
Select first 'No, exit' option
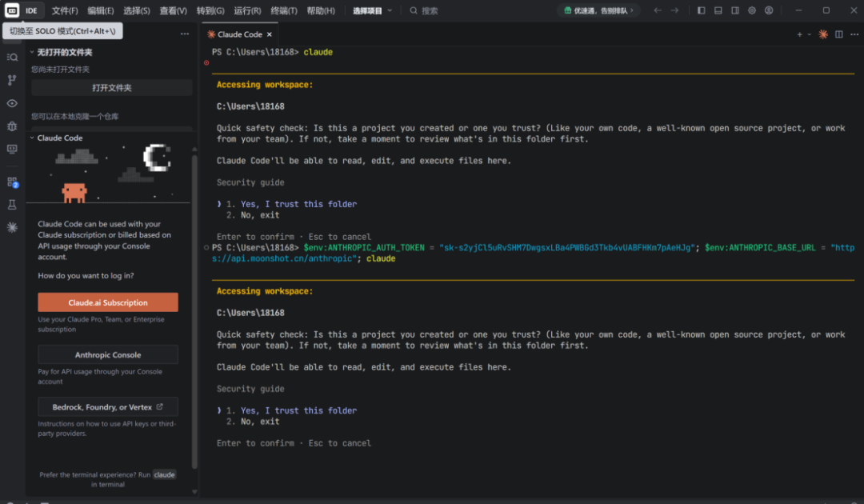pos(260,215)
